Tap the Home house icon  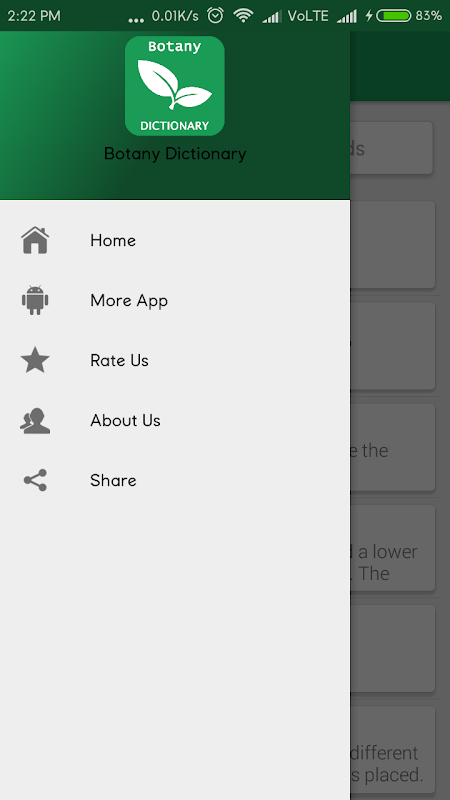click(x=35, y=240)
